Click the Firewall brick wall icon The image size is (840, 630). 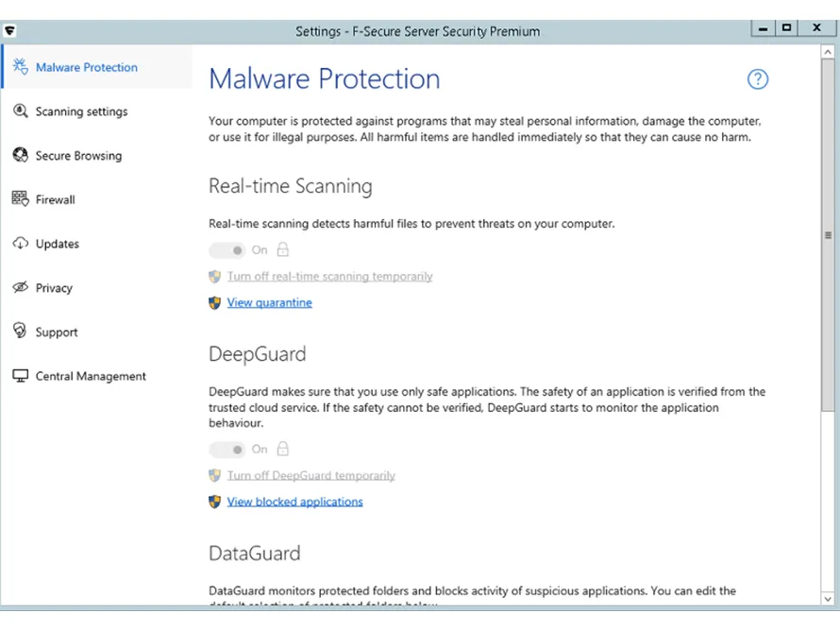tap(20, 199)
